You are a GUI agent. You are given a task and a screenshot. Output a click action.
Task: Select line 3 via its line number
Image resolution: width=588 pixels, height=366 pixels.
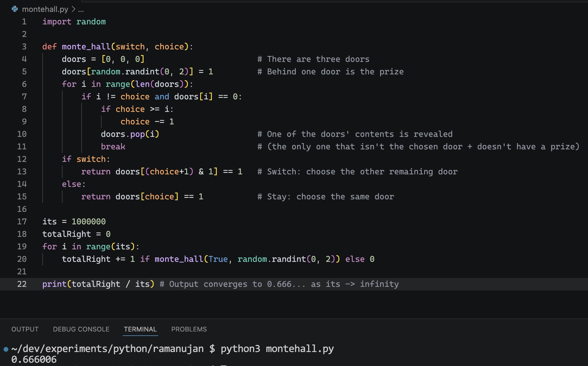coord(24,47)
